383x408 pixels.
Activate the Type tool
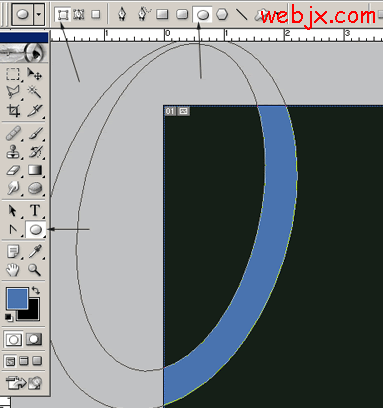point(35,211)
